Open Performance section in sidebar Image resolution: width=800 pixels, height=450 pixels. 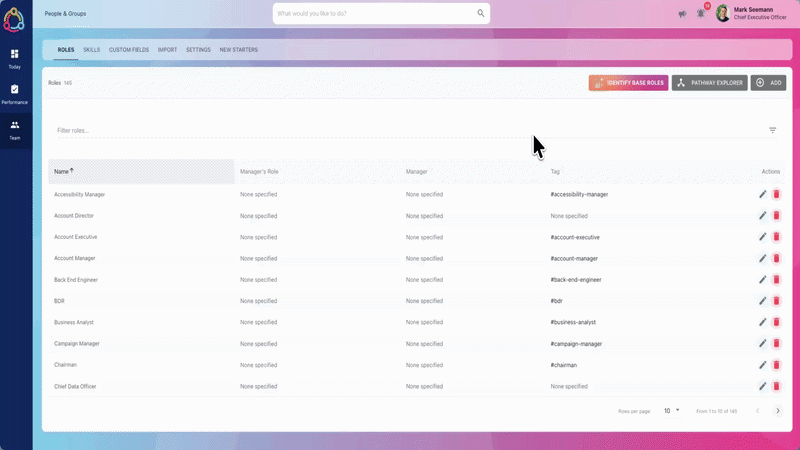pos(14,95)
